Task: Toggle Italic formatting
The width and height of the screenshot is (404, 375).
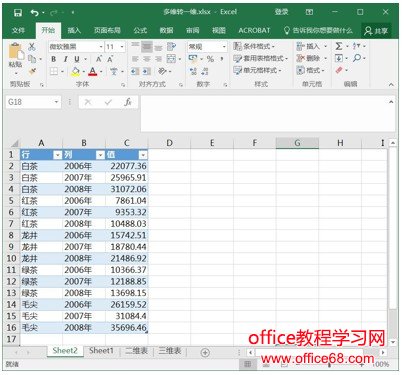Action: click(65, 59)
